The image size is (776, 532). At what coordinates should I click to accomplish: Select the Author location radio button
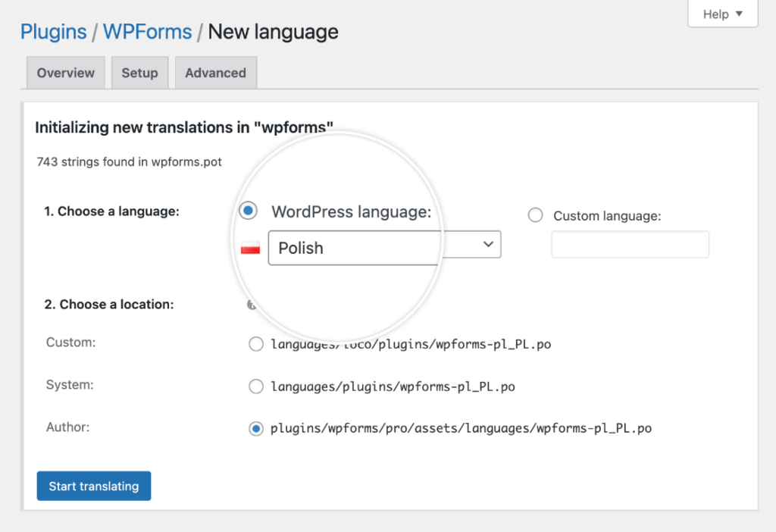pyautogui.click(x=256, y=428)
